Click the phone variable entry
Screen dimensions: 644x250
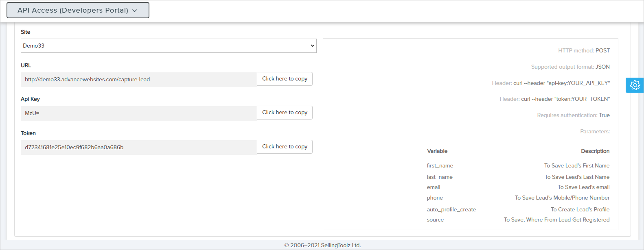pos(435,198)
